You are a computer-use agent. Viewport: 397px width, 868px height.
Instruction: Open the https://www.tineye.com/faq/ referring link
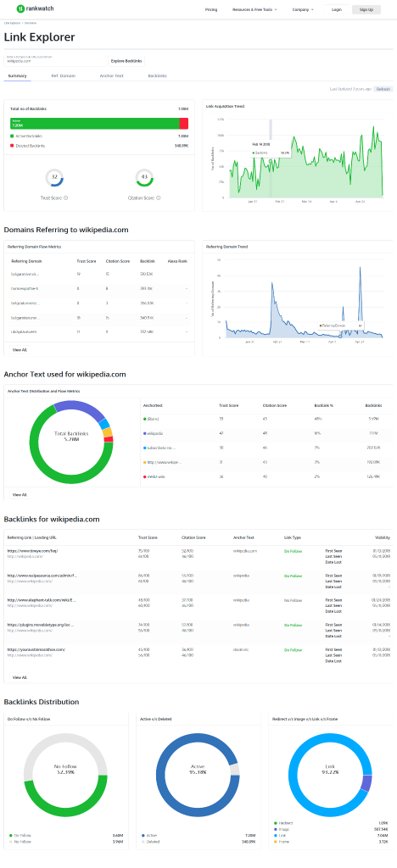[x=33, y=551]
